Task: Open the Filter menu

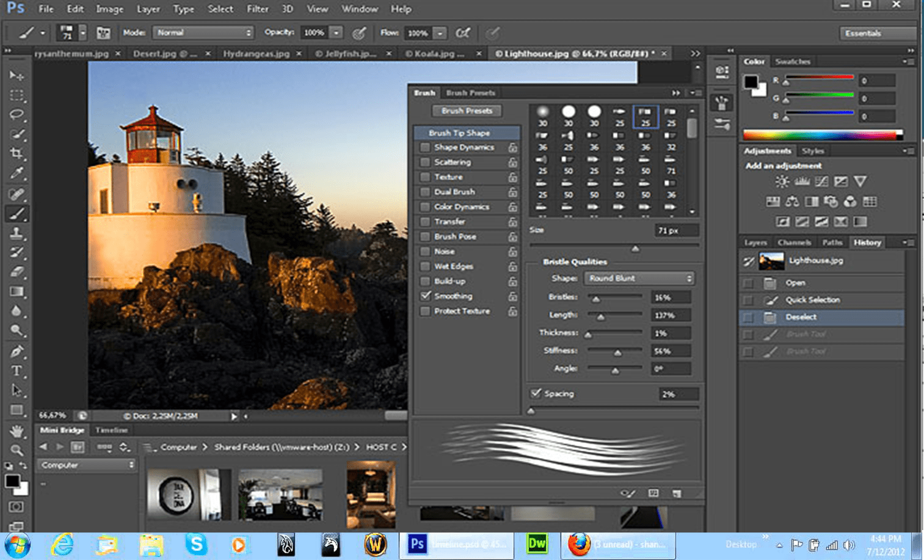Action: (x=257, y=9)
